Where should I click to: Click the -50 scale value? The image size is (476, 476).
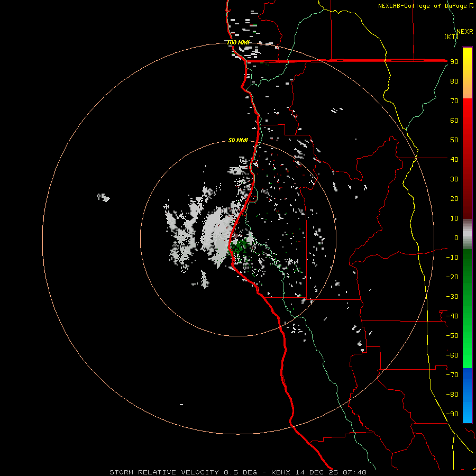tap(452, 336)
